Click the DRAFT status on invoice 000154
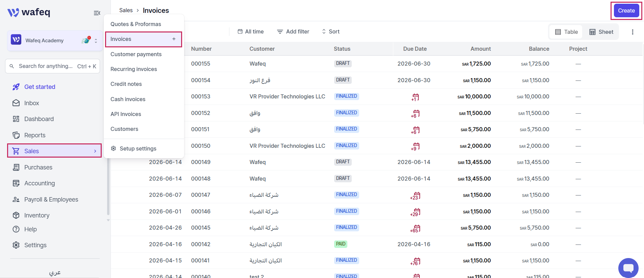This screenshot has width=644, height=278. coord(343,80)
